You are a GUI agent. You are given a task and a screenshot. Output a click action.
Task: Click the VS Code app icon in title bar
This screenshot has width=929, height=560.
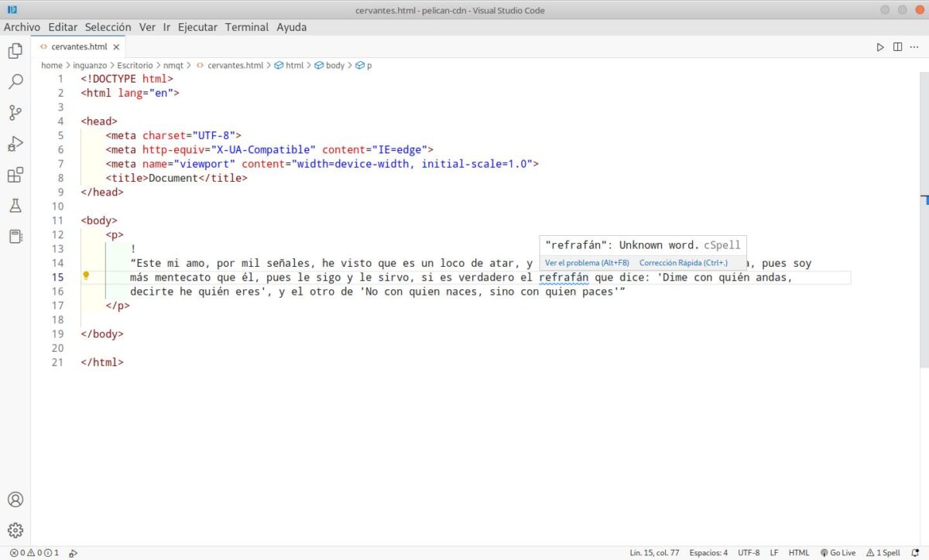[12, 10]
